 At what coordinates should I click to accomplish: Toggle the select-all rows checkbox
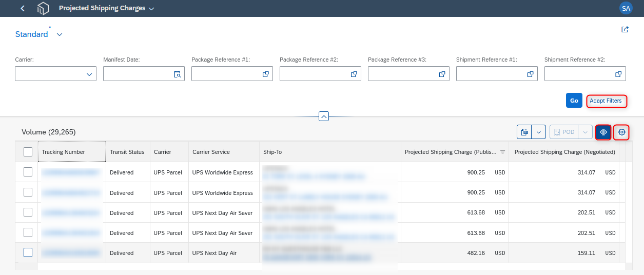point(28,151)
